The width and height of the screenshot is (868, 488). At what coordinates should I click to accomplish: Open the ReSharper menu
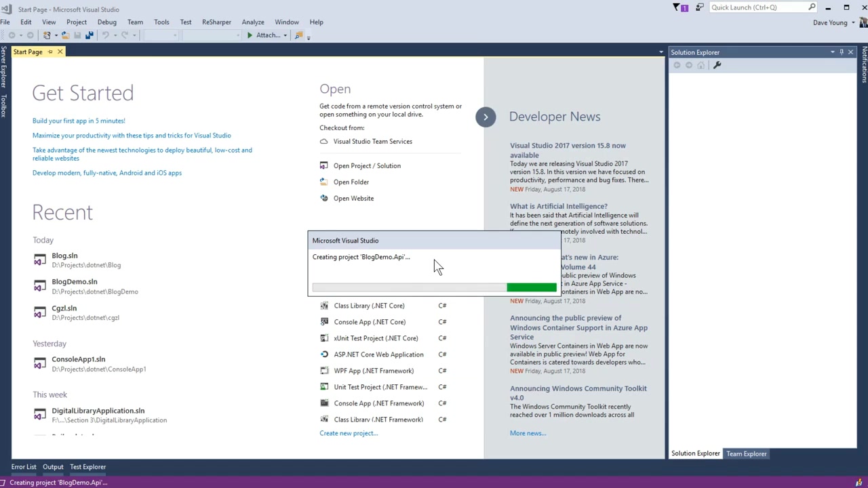[216, 22]
